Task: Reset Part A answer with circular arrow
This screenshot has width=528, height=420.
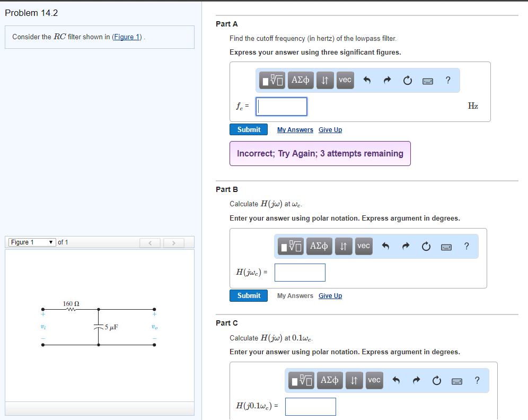Action: pyautogui.click(x=408, y=80)
